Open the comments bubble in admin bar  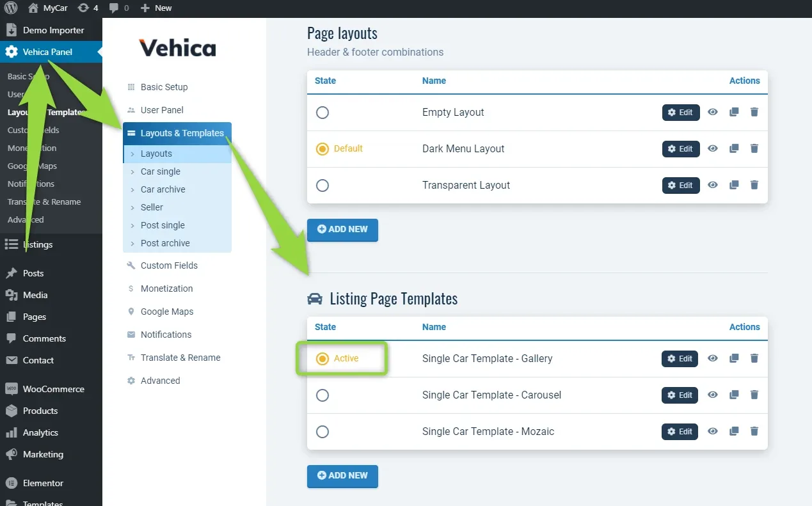tap(118, 8)
